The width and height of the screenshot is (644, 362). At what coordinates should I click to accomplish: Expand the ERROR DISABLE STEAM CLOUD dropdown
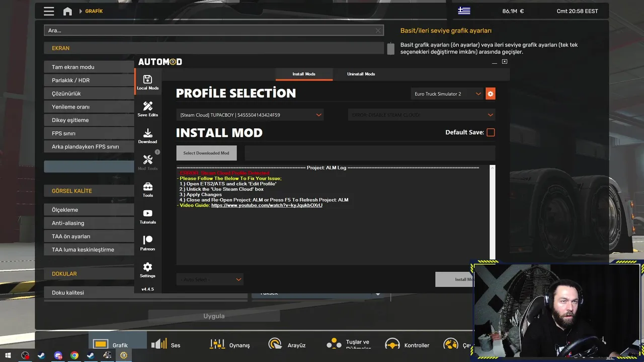pos(422,115)
